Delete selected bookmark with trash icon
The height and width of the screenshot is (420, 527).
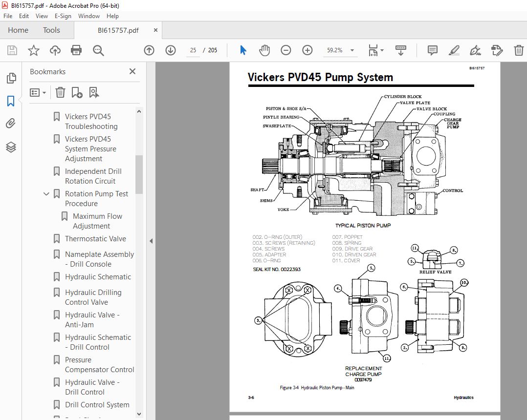[x=60, y=92]
